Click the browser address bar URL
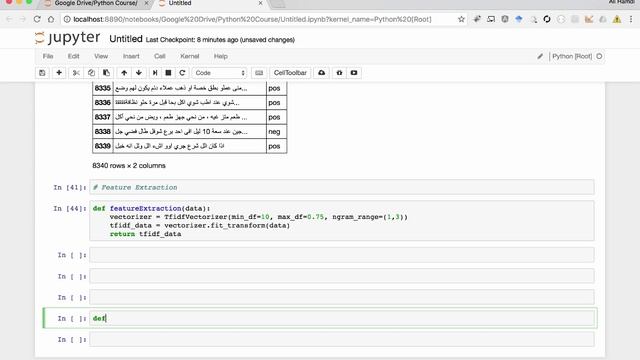 pyautogui.click(x=252, y=19)
